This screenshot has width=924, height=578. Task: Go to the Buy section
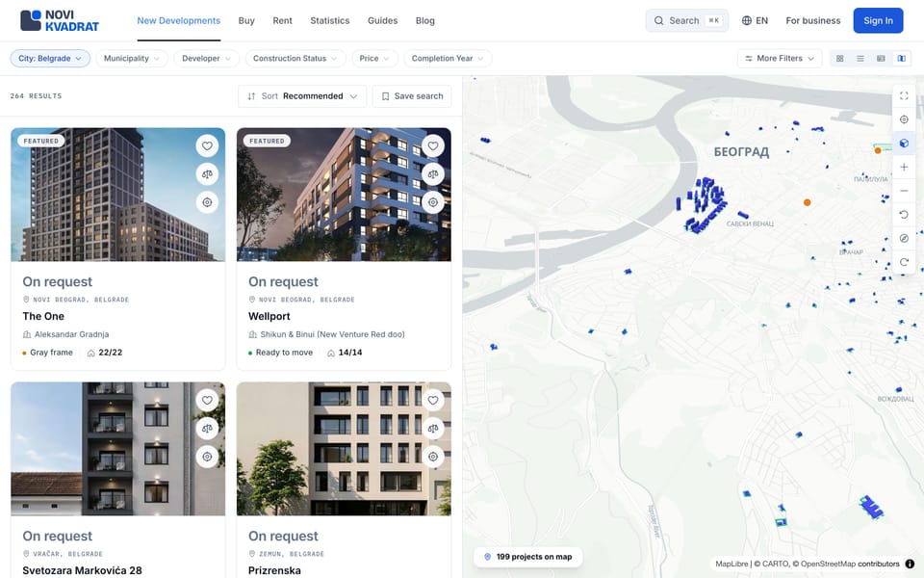click(x=246, y=20)
